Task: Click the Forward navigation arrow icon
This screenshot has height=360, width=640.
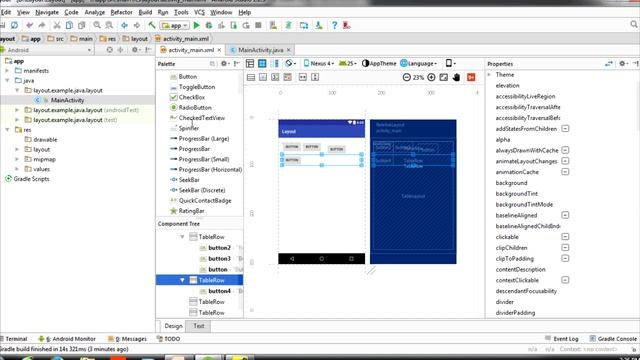Action: pyautogui.click(x=137, y=25)
